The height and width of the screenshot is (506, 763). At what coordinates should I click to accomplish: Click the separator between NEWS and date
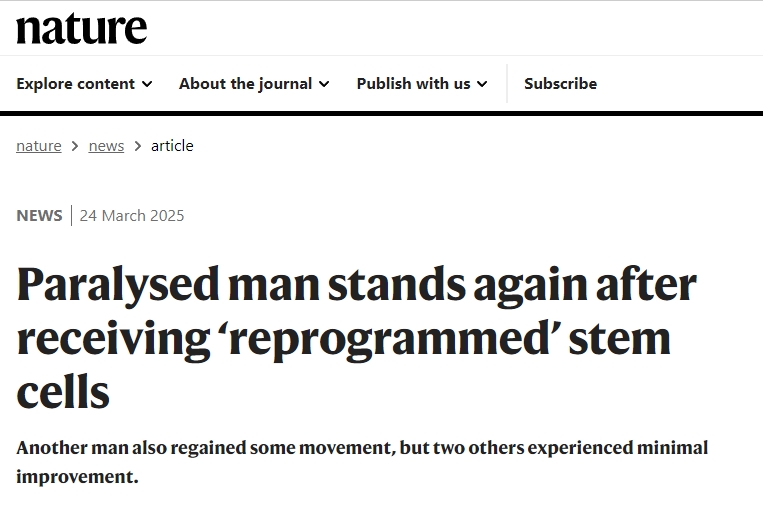coord(71,216)
